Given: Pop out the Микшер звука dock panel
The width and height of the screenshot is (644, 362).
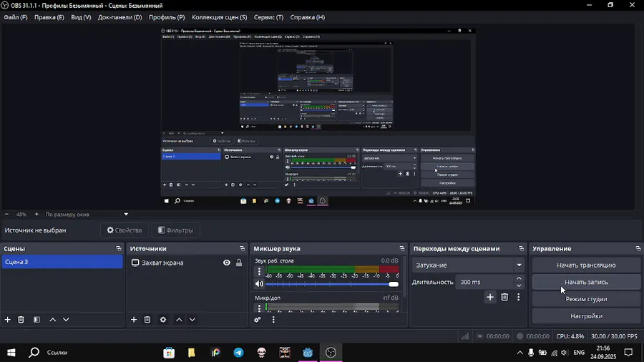Looking at the screenshot, I should [x=401, y=248].
